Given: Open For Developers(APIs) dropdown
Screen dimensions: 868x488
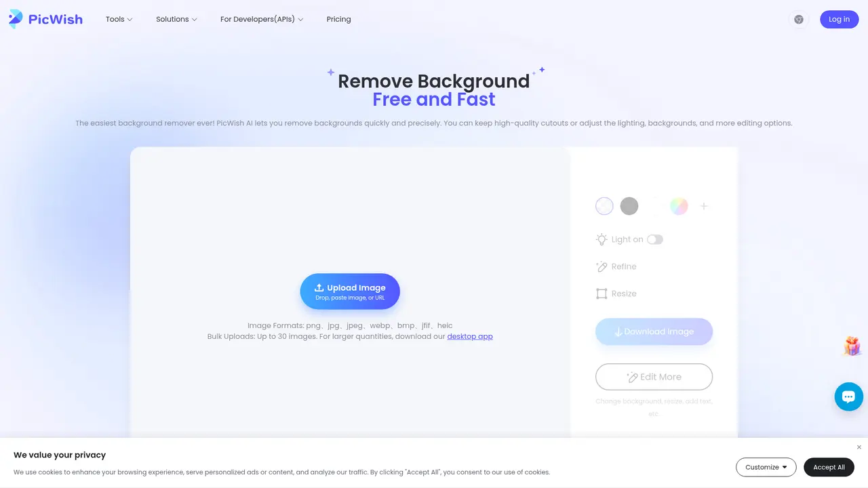Looking at the screenshot, I should click(262, 19).
